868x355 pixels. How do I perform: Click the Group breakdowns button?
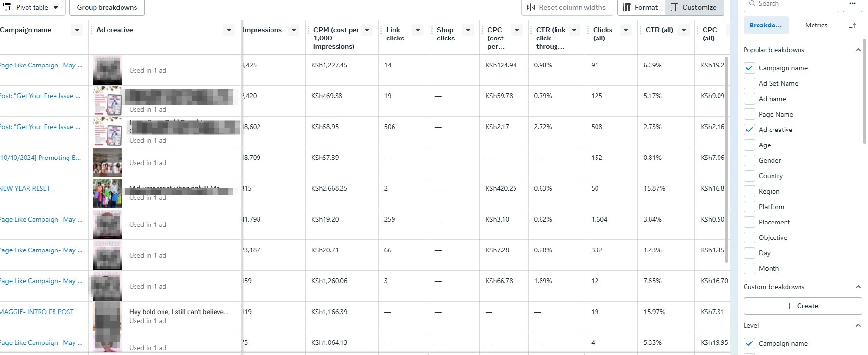pos(107,7)
